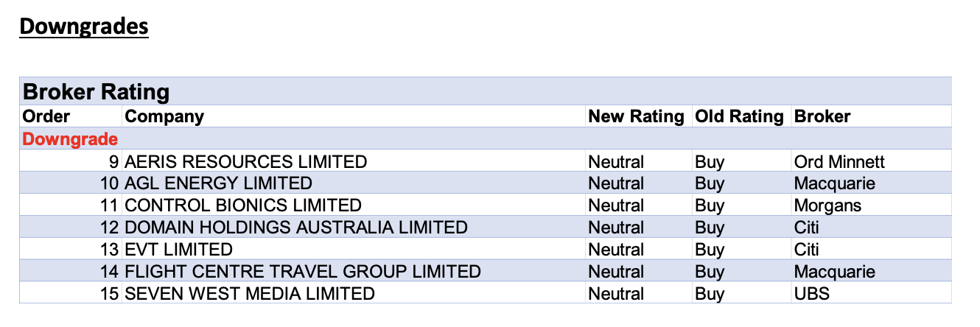980x327 pixels.
Task: Click the Downgrades heading
Action: (84, 27)
